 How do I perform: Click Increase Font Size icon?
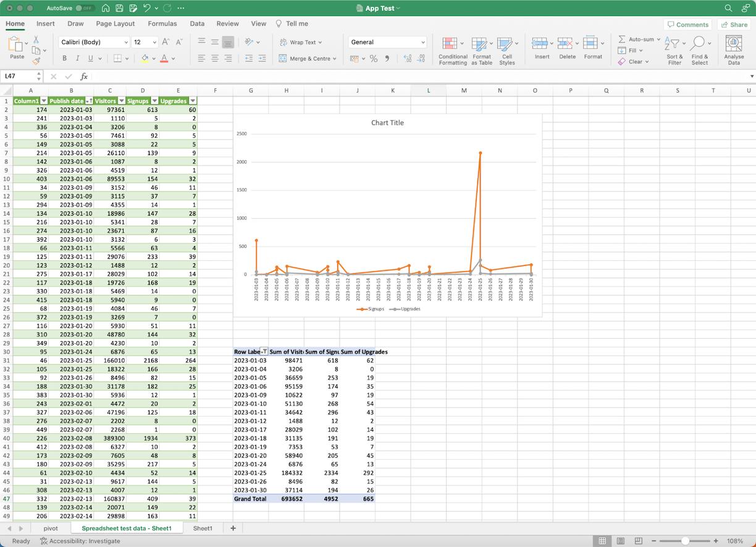click(166, 42)
